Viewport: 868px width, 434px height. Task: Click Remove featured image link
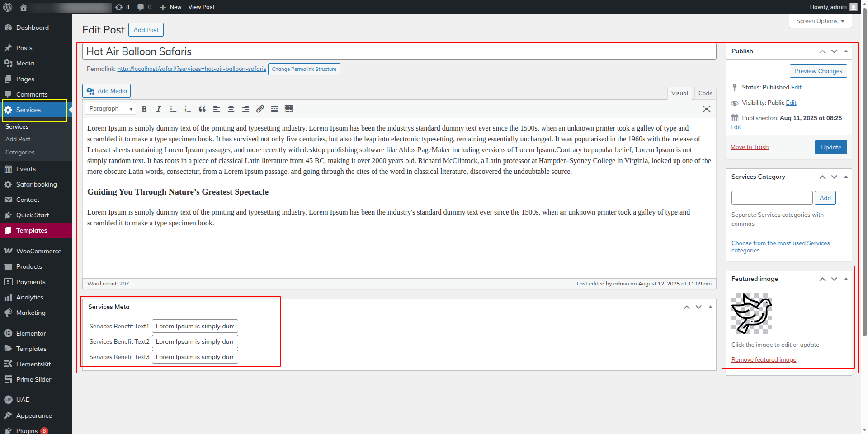pos(764,360)
